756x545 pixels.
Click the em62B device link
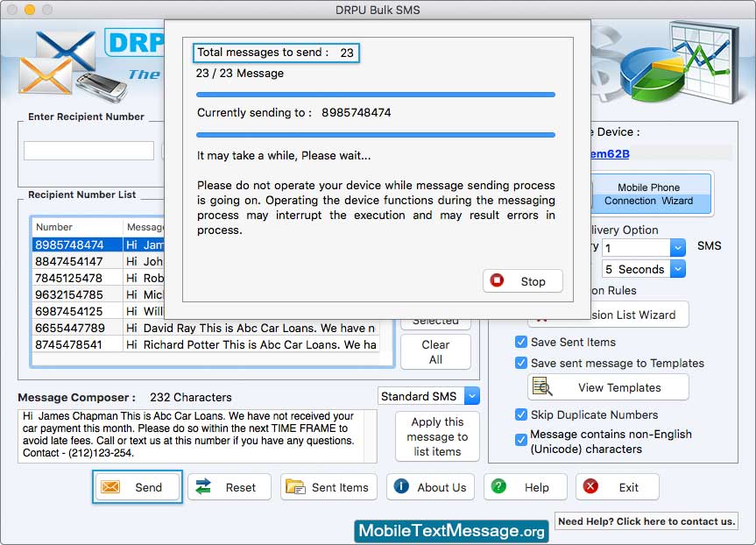click(610, 154)
